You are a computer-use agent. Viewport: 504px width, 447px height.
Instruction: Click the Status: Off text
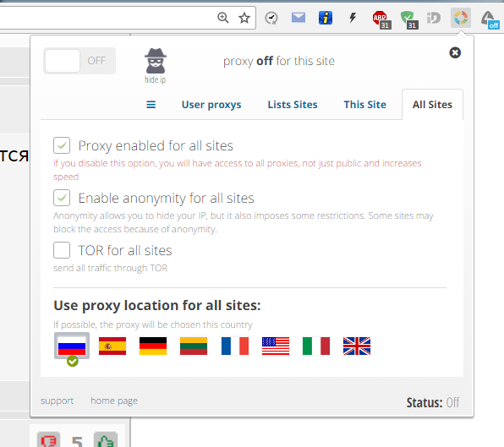(x=433, y=402)
